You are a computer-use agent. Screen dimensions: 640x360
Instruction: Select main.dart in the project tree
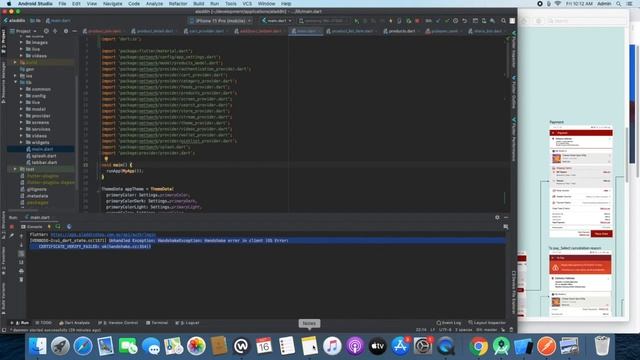(42, 149)
